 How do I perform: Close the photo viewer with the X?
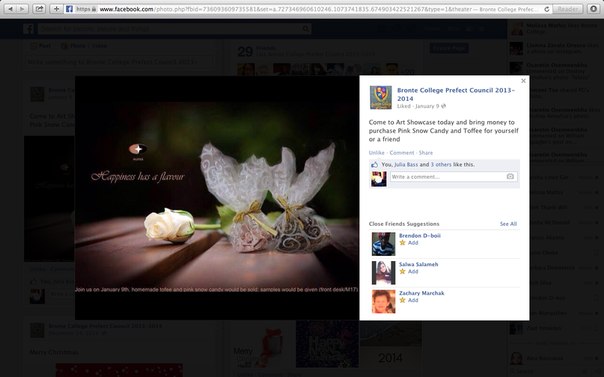tap(523, 80)
